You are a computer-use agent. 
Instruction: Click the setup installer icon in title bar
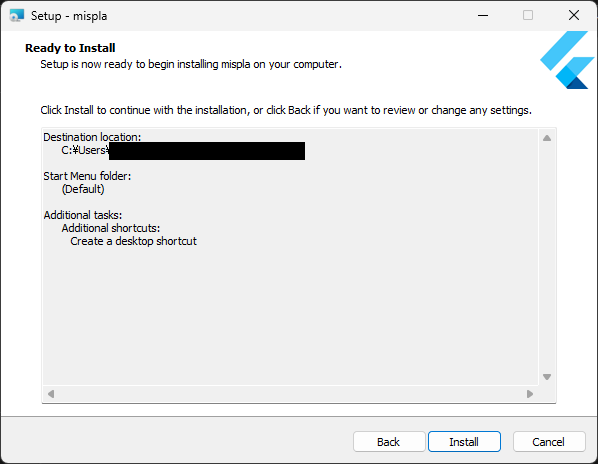(16, 16)
